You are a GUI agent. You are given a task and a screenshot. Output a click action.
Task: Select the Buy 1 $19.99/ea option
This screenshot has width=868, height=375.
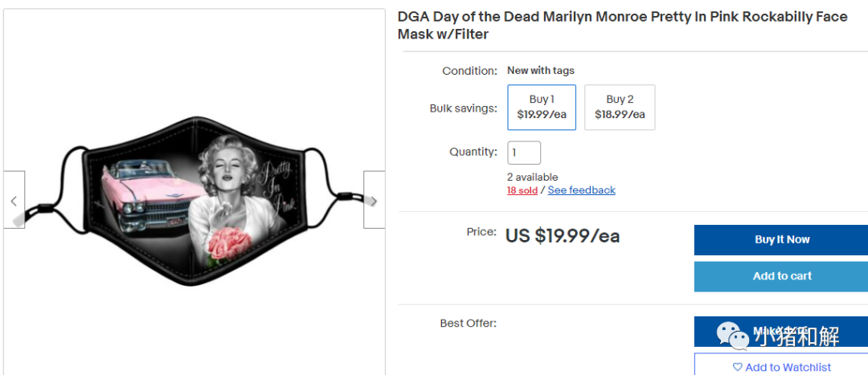[x=542, y=107]
